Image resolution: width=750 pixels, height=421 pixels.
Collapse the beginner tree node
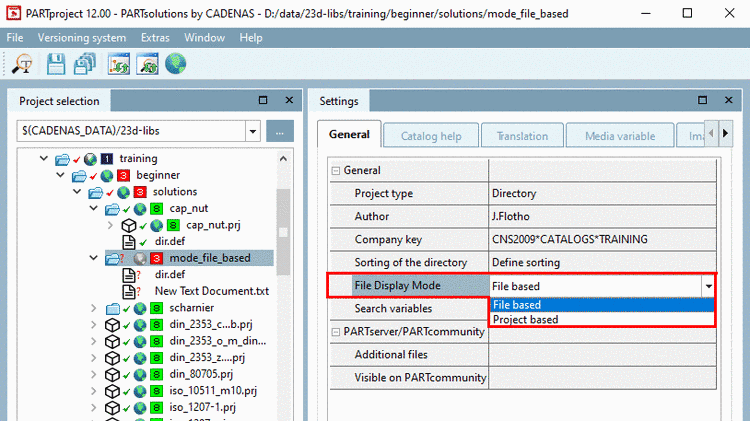(60, 175)
